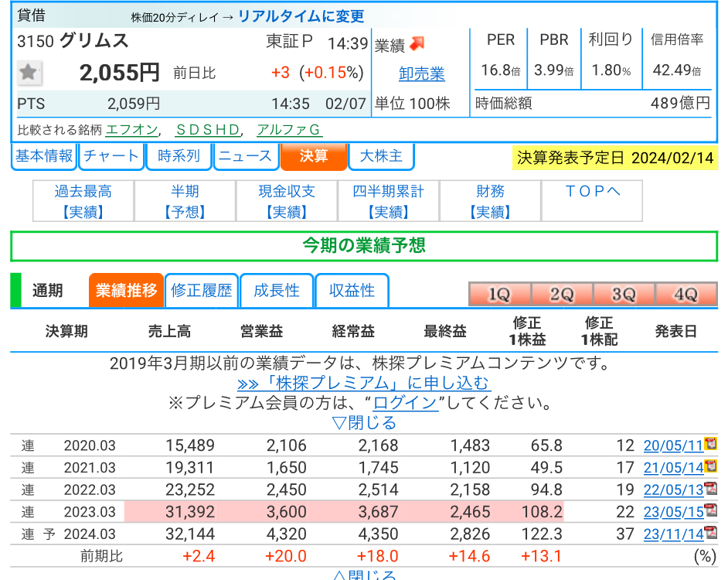
Task: Collapse premium notice with ▽閉じる
Action: (364, 423)
